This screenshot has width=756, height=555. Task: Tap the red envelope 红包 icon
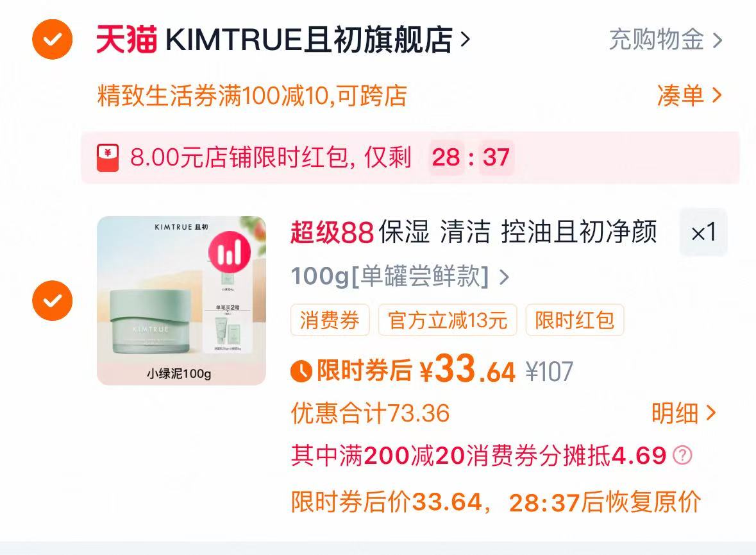coord(108,158)
